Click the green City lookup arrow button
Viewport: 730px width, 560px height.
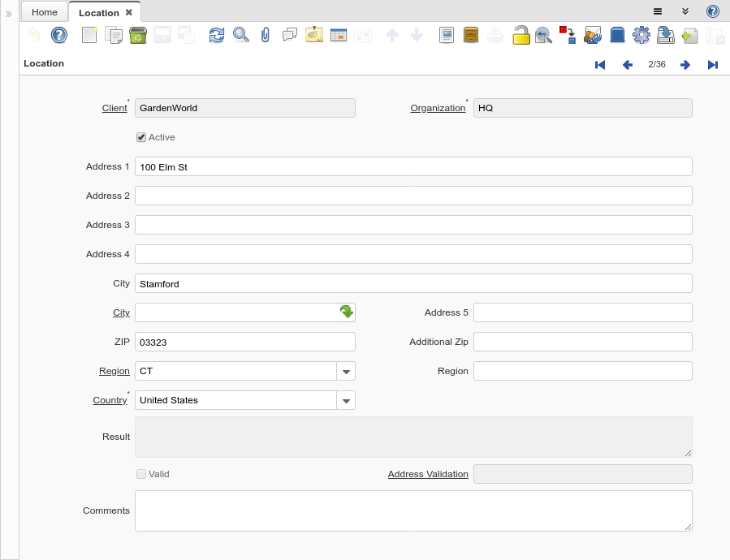(346, 312)
